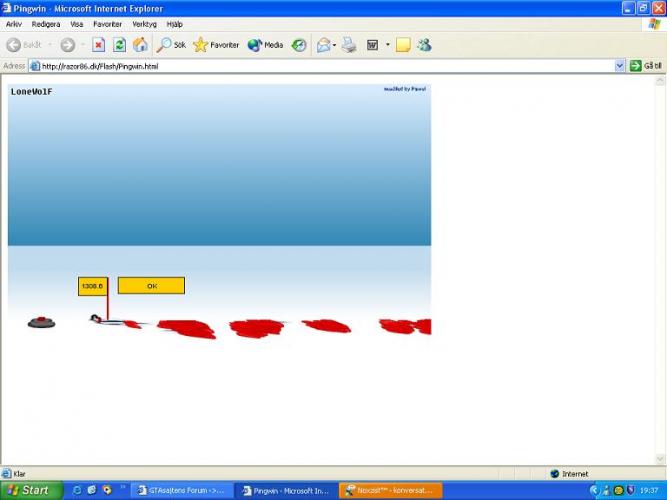Open the Messenger icon in toolbar
The image size is (667, 500).
(x=424, y=45)
